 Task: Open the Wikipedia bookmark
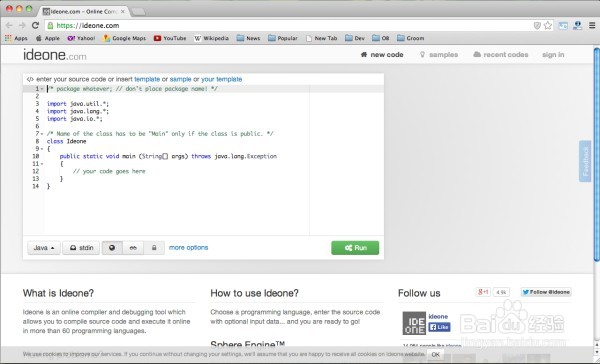[x=211, y=38]
